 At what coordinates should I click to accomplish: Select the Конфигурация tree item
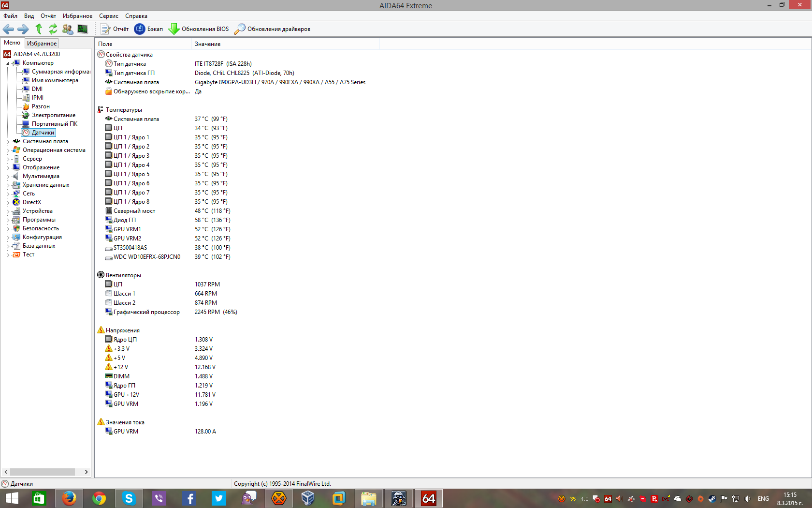[42, 237]
